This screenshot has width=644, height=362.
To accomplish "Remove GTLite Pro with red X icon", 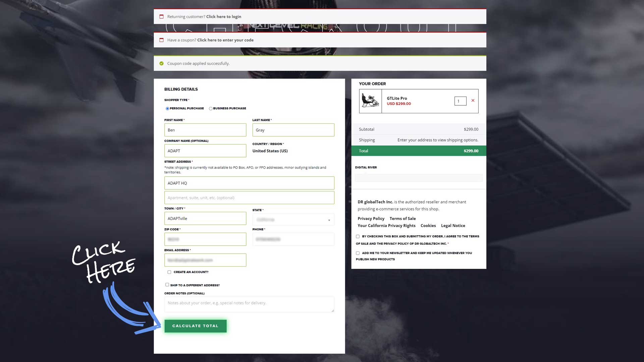I will pos(473,101).
